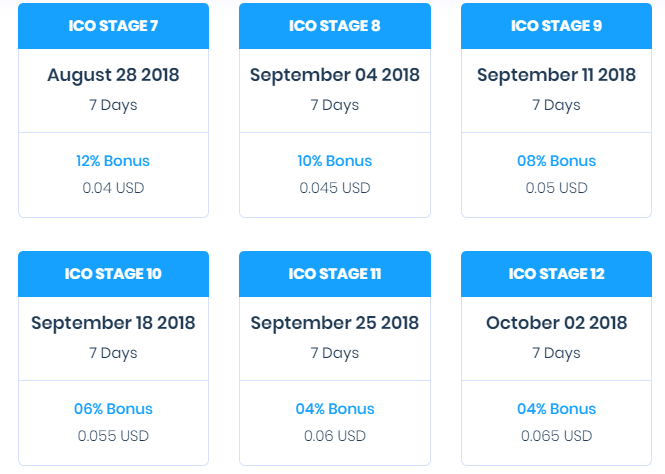Click the 12% Bonus link
The height and width of the screenshot is (474, 665).
pyautogui.click(x=113, y=161)
